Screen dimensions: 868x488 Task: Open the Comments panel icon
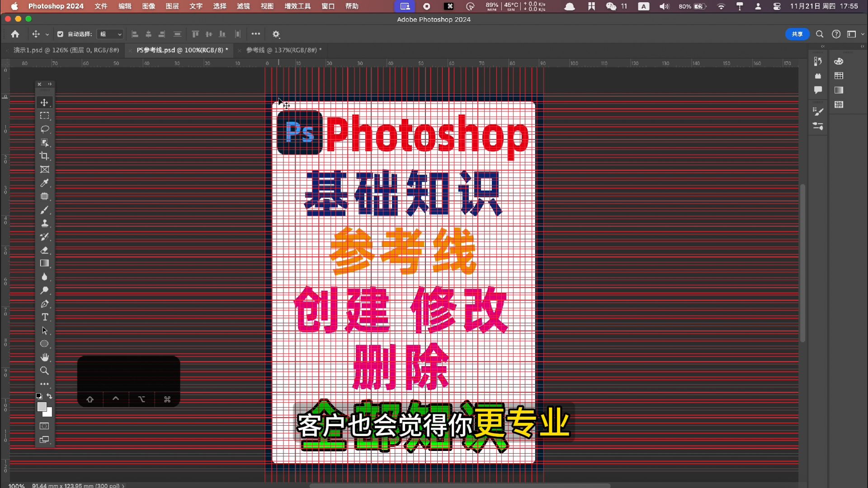818,90
